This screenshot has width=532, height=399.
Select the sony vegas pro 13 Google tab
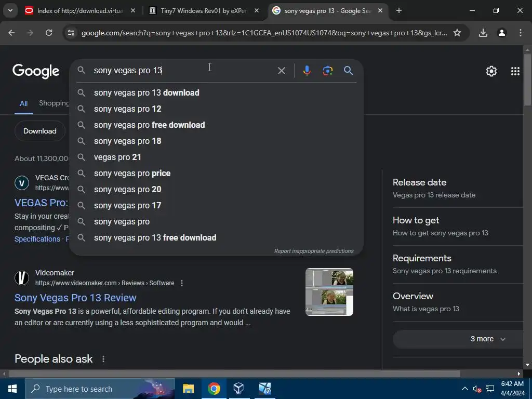327,11
